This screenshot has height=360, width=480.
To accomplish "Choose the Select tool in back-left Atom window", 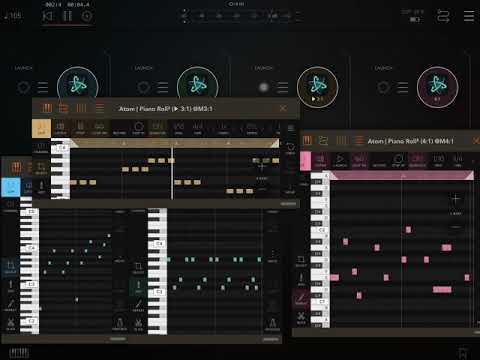I will pyautogui.click(x=10, y=267).
